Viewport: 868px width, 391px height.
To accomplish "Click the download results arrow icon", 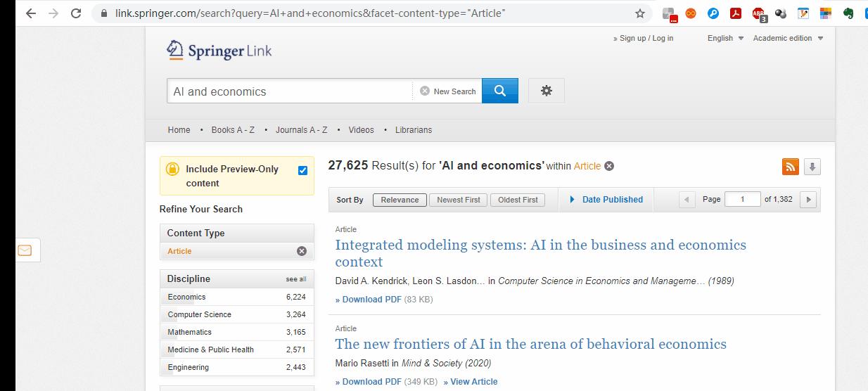I will pyautogui.click(x=812, y=167).
